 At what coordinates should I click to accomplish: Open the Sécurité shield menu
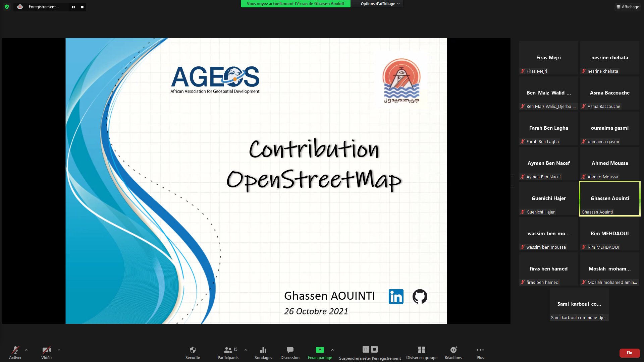click(193, 353)
